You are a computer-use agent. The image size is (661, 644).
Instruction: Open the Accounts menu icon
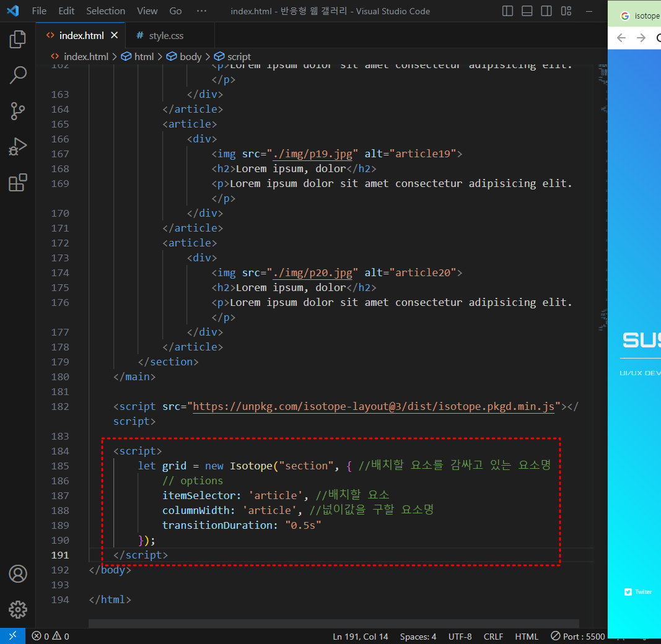[x=18, y=573]
